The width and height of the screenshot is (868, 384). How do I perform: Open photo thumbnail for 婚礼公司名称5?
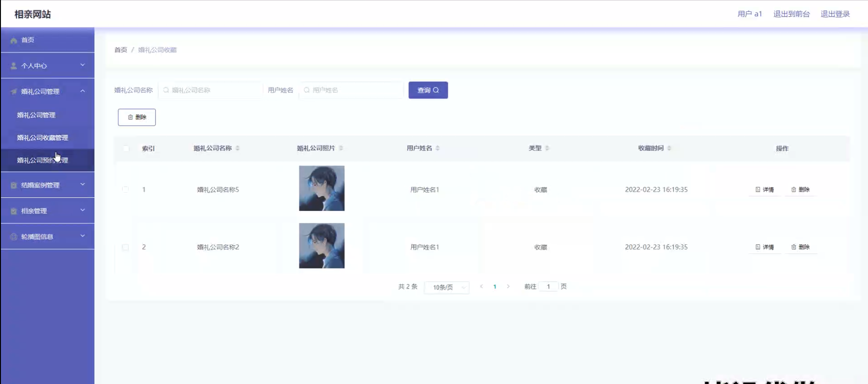[x=322, y=189]
